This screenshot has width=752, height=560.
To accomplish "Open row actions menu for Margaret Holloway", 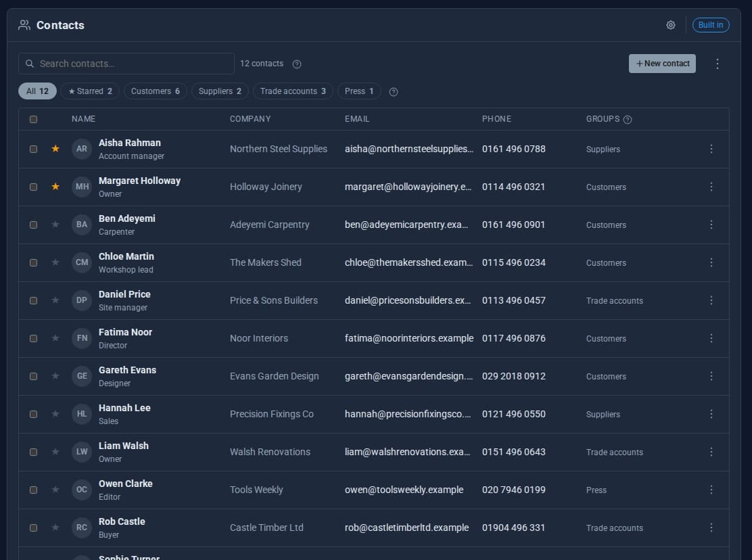I will [711, 187].
